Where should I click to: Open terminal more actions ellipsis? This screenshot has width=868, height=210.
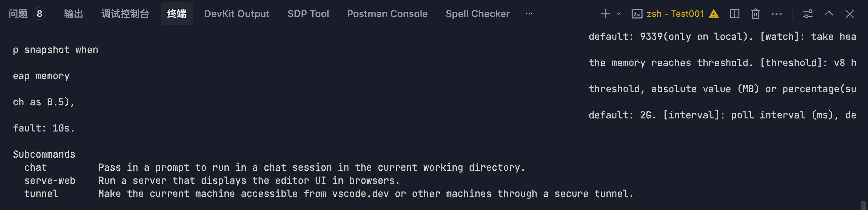point(776,14)
